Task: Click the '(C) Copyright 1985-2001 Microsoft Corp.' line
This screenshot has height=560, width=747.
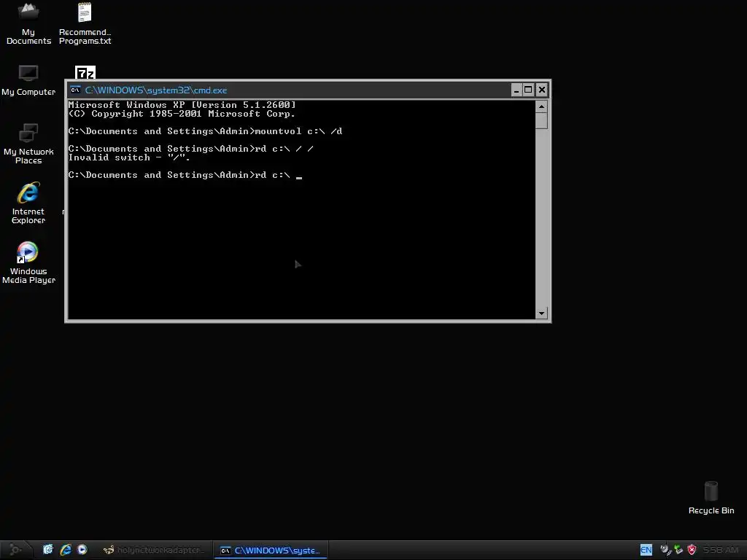Action: (x=182, y=113)
